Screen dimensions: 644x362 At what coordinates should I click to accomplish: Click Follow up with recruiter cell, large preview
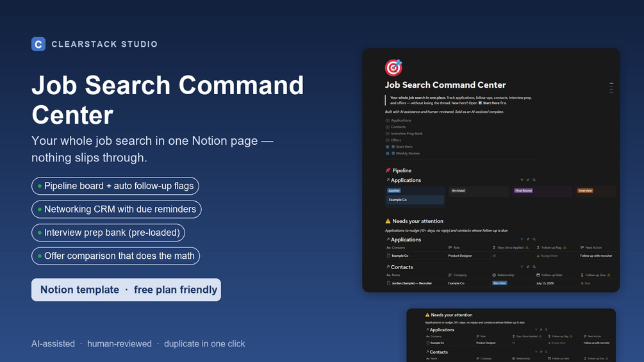[x=596, y=256]
